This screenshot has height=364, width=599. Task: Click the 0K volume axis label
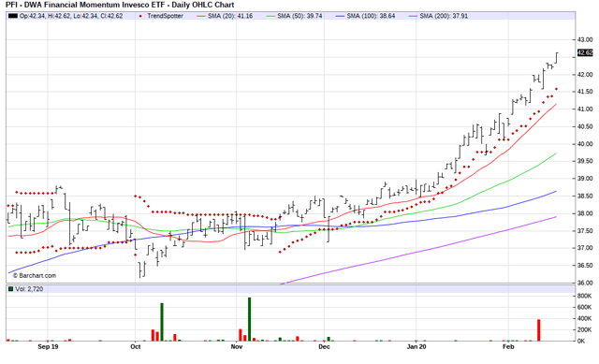click(581, 342)
